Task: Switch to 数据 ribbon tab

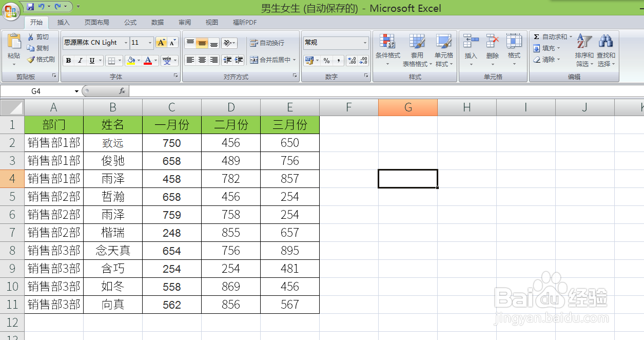Action: [x=158, y=23]
